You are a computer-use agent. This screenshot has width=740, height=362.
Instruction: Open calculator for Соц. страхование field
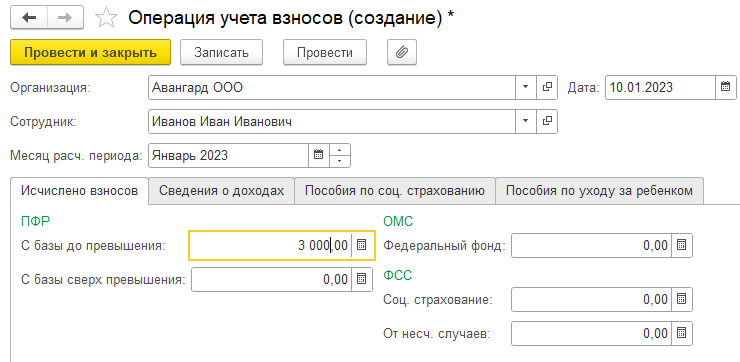(681, 299)
